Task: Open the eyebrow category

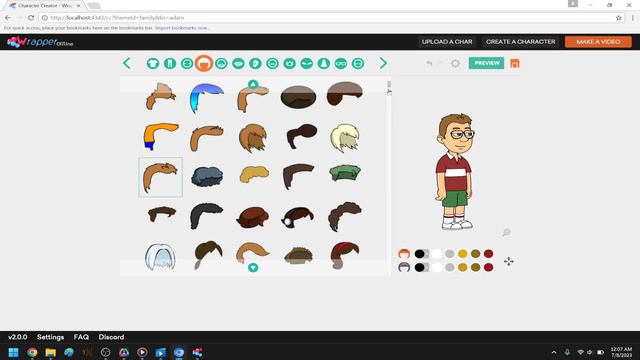Action: point(307,63)
